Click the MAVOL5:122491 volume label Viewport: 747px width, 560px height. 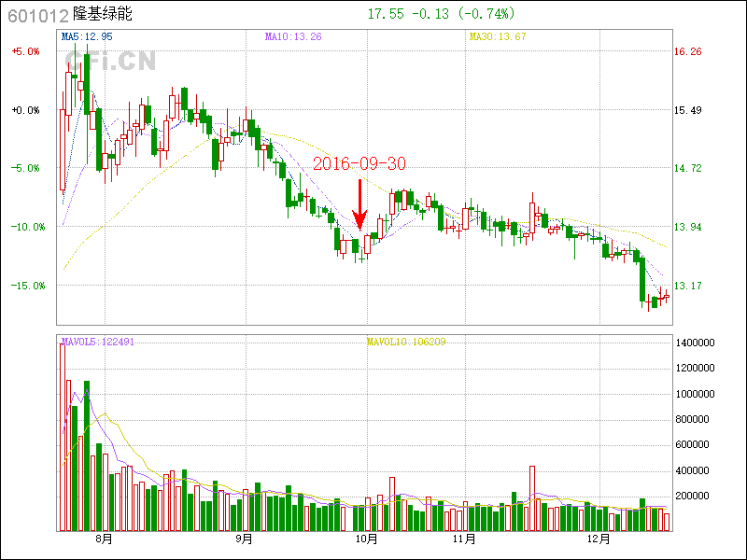[95, 342]
